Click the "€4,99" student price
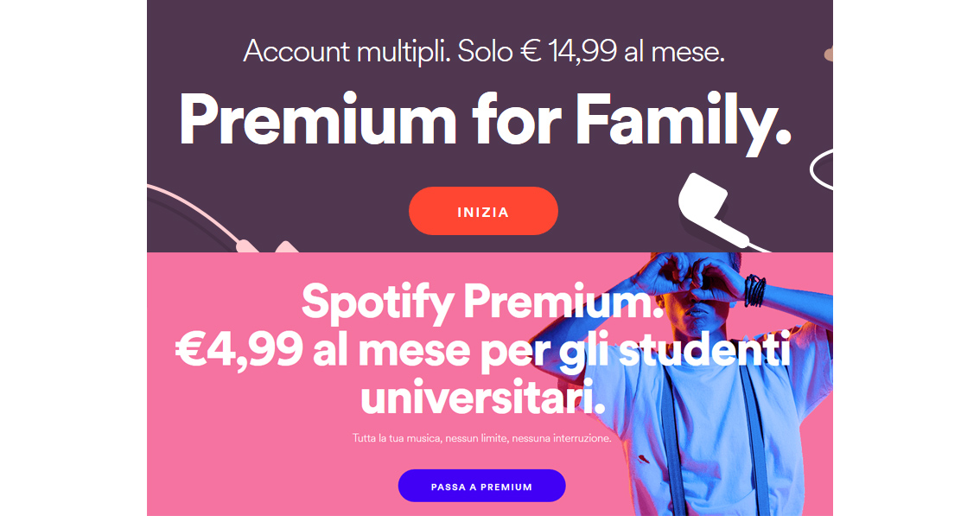The height and width of the screenshot is (516, 980). click(x=239, y=352)
